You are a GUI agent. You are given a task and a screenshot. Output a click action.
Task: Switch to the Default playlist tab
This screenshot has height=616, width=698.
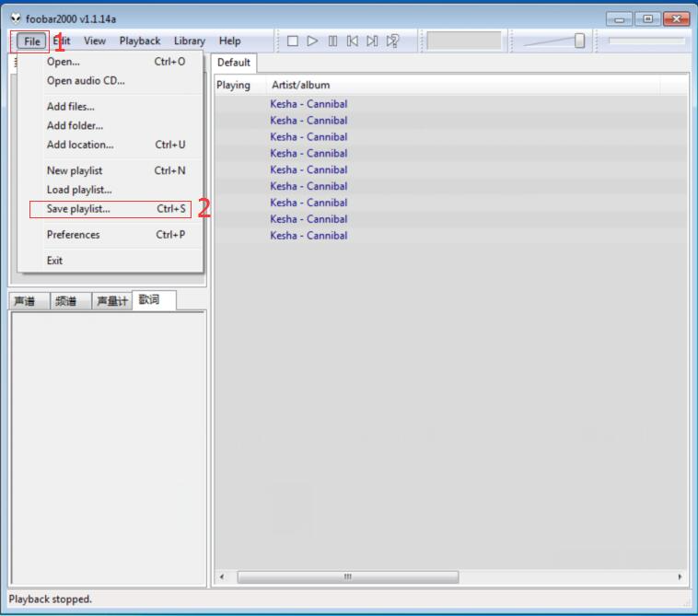point(234,63)
